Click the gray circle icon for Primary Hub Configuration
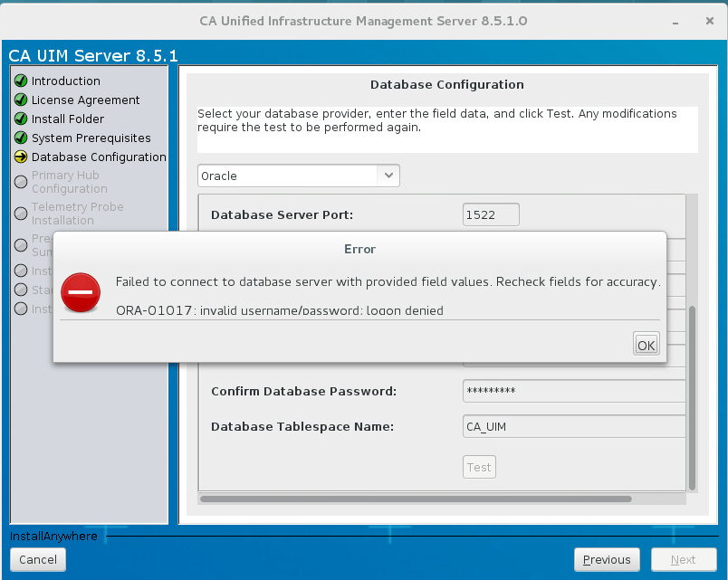The image size is (728, 580). tap(19, 181)
